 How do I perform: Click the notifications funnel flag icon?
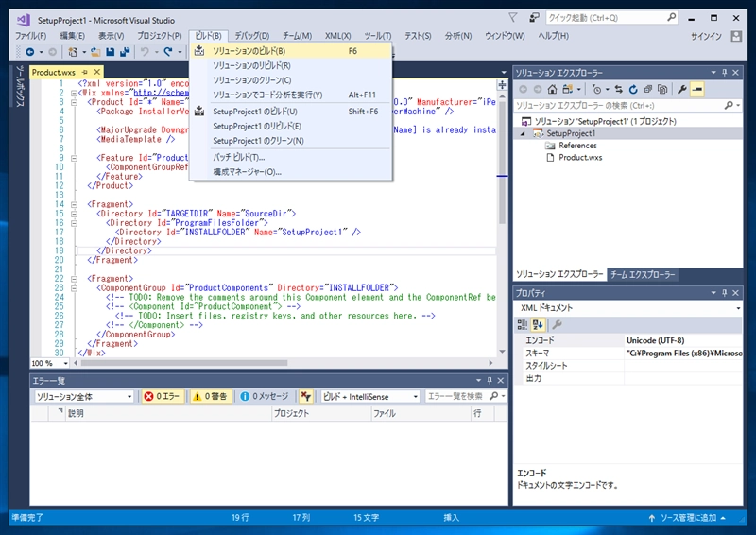click(512, 18)
